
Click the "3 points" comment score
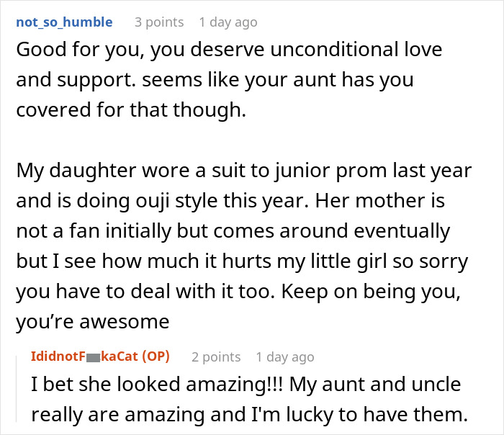click(x=158, y=22)
